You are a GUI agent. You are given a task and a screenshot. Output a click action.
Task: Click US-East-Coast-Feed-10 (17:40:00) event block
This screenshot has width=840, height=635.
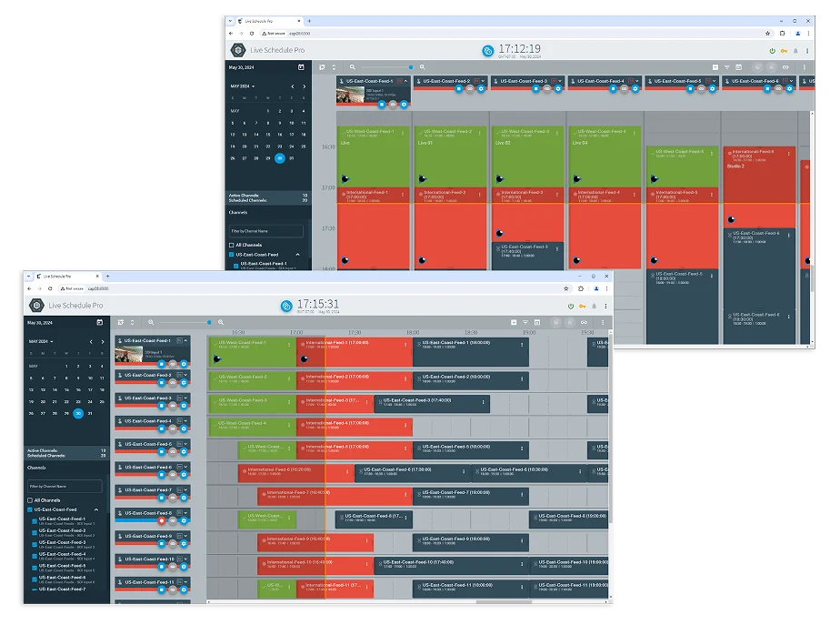point(452,565)
